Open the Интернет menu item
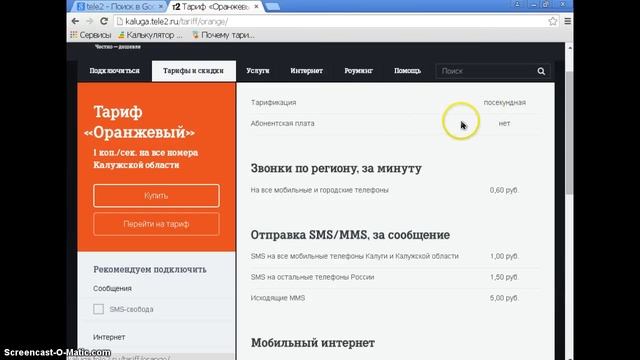The image size is (640, 360). pyautogui.click(x=307, y=71)
